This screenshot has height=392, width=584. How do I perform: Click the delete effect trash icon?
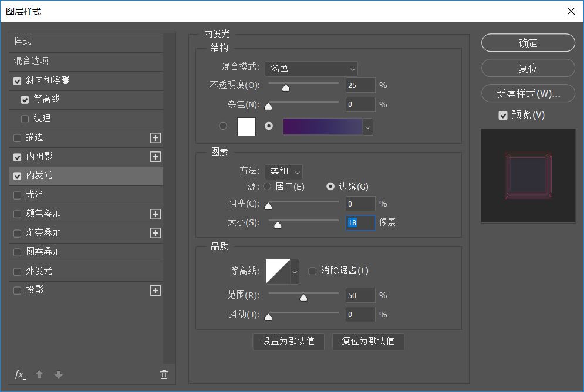[164, 374]
